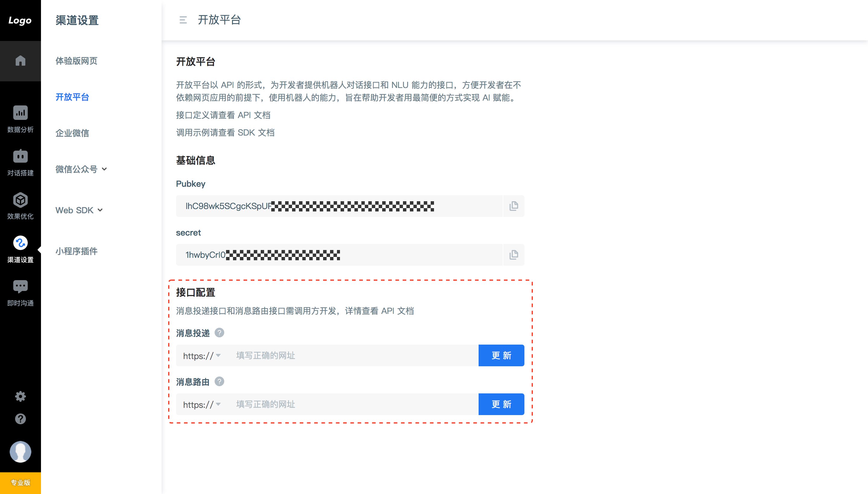Open protocol dropdown for 消息投递
This screenshot has width=868, height=494.
pyautogui.click(x=202, y=355)
